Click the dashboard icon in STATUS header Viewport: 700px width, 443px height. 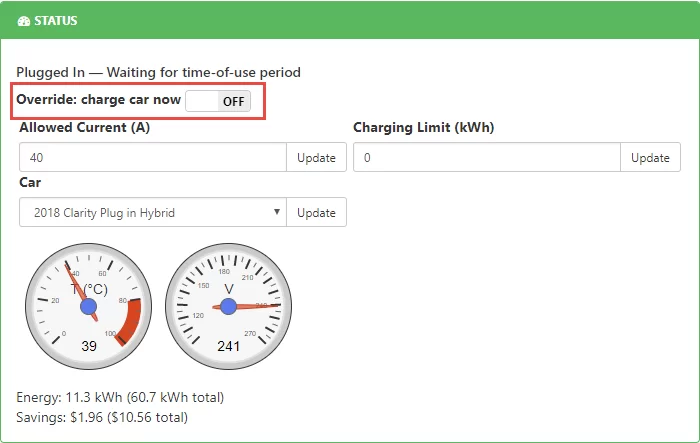tap(24, 21)
